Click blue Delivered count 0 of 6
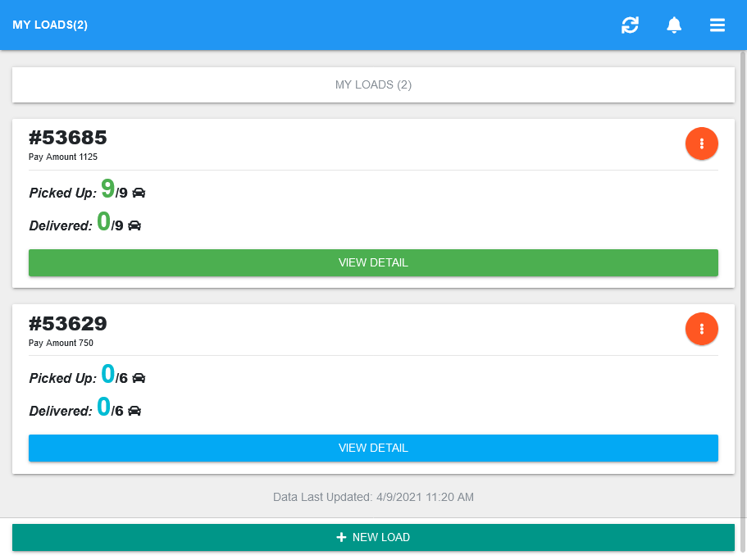 point(103,407)
